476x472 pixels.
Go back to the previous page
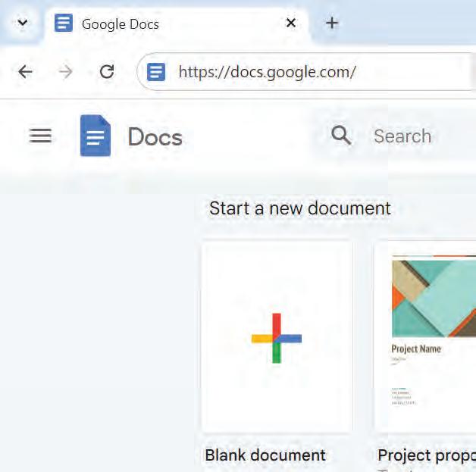[x=25, y=72]
